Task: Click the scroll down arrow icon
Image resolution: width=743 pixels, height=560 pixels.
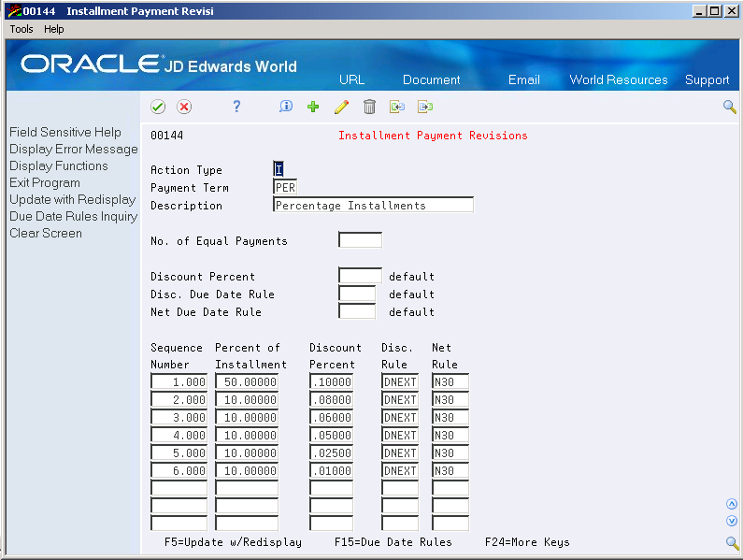Action: (x=732, y=521)
